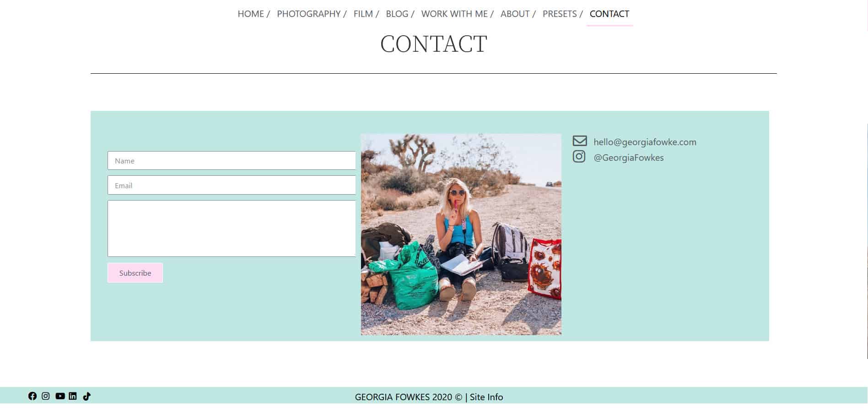Image resolution: width=868 pixels, height=413 pixels.
Task: Click the hello@georgiafowke.com email link
Action: (645, 142)
